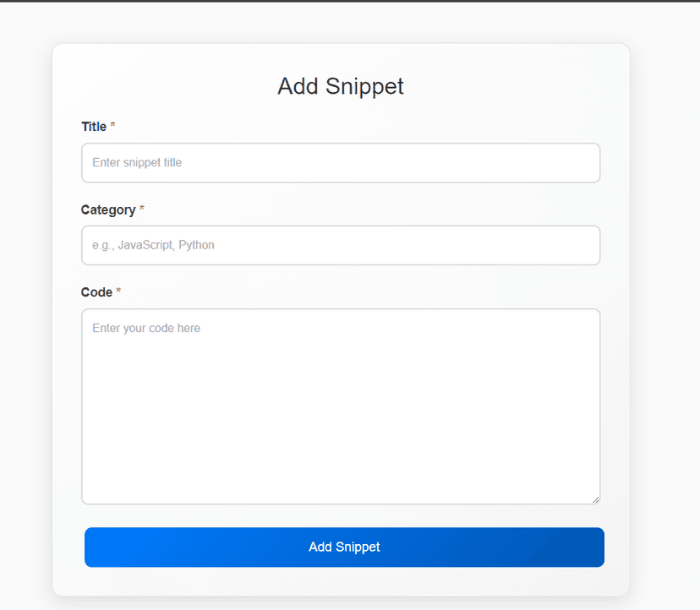Click the Category field label
The image size is (700, 610).
point(108,210)
